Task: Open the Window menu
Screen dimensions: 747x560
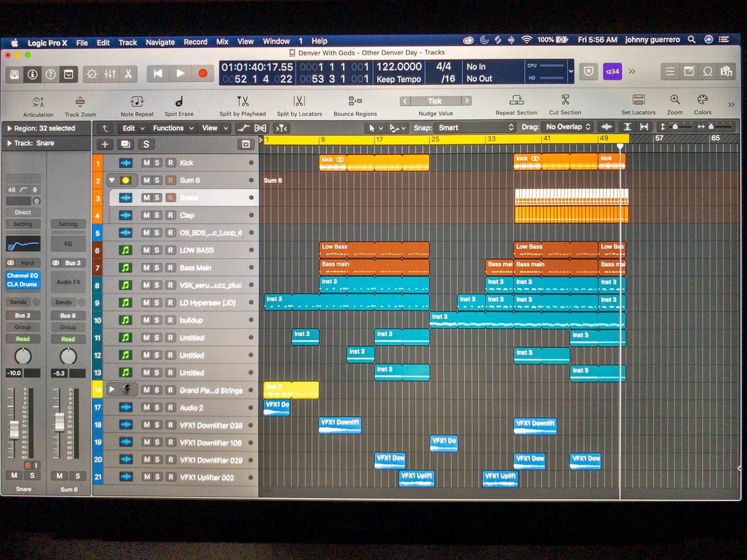Action: click(276, 42)
